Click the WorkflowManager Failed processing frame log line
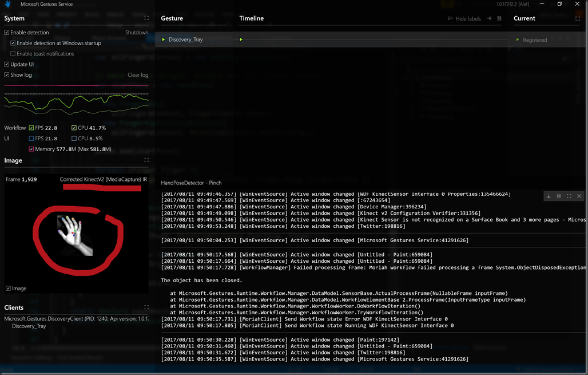588x375 pixels. (x=373, y=267)
